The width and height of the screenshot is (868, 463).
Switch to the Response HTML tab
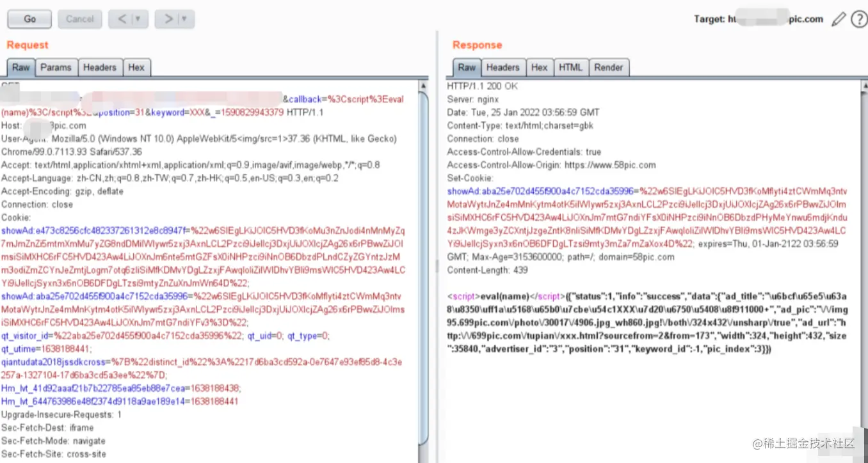click(x=570, y=67)
